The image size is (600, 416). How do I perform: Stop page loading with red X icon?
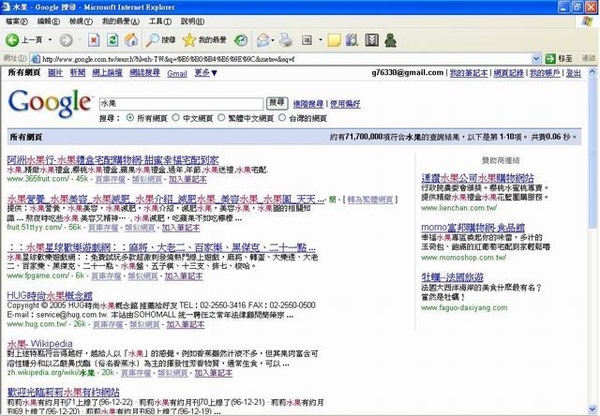[x=94, y=40]
